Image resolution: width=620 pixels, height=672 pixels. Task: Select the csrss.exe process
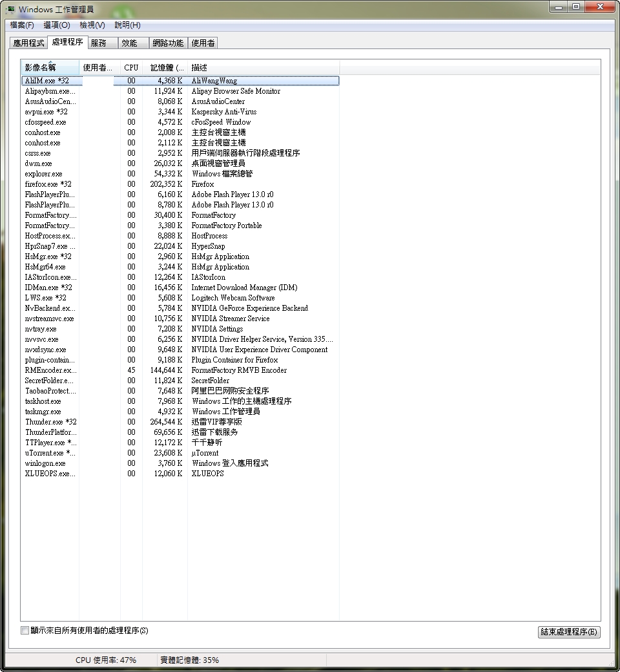coord(180,153)
